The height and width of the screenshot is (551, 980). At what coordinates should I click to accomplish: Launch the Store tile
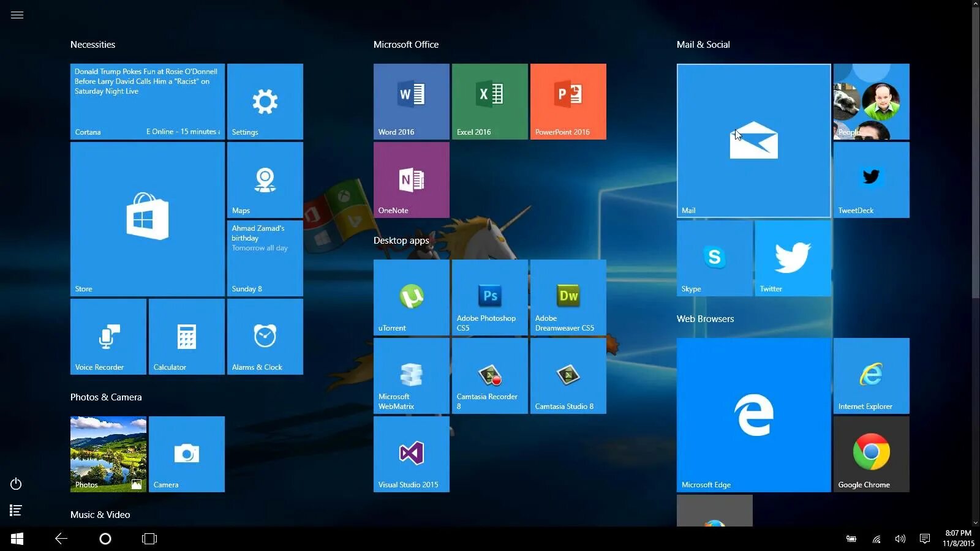coord(148,219)
